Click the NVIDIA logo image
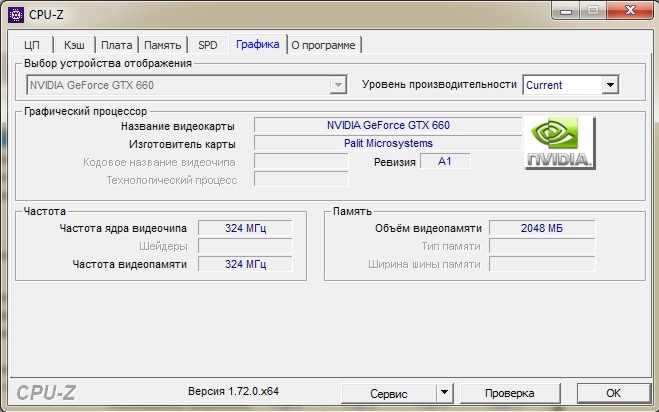Image resolution: width=659 pixels, height=412 pixels. (560, 143)
